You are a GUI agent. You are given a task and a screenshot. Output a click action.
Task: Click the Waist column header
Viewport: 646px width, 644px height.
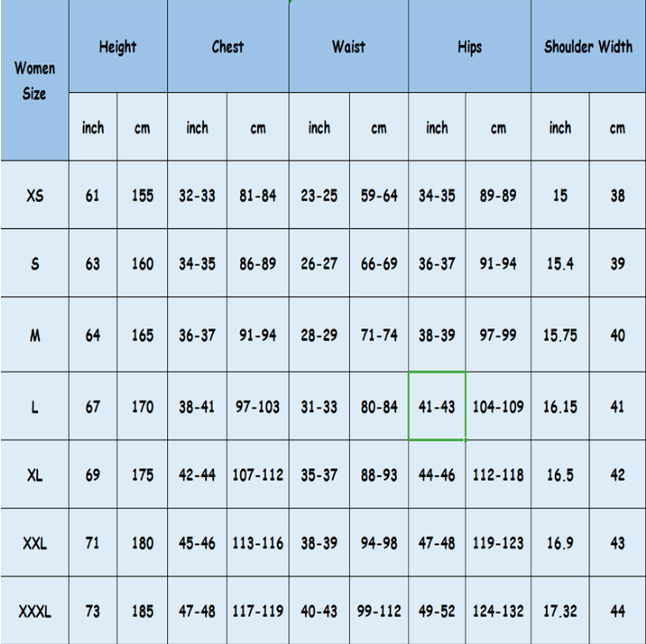click(348, 47)
